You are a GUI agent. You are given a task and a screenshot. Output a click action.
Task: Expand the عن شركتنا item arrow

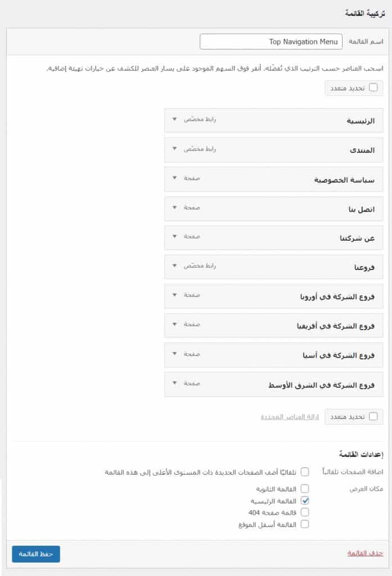click(174, 237)
